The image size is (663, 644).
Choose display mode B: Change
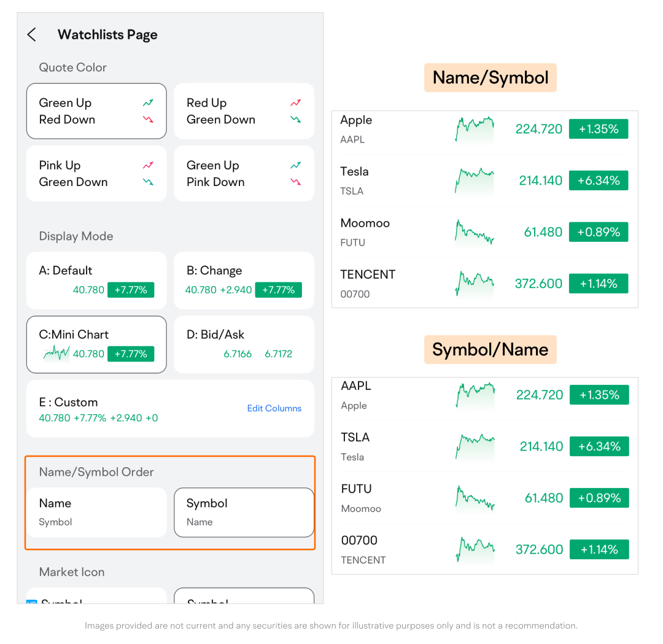tap(244, 281)
